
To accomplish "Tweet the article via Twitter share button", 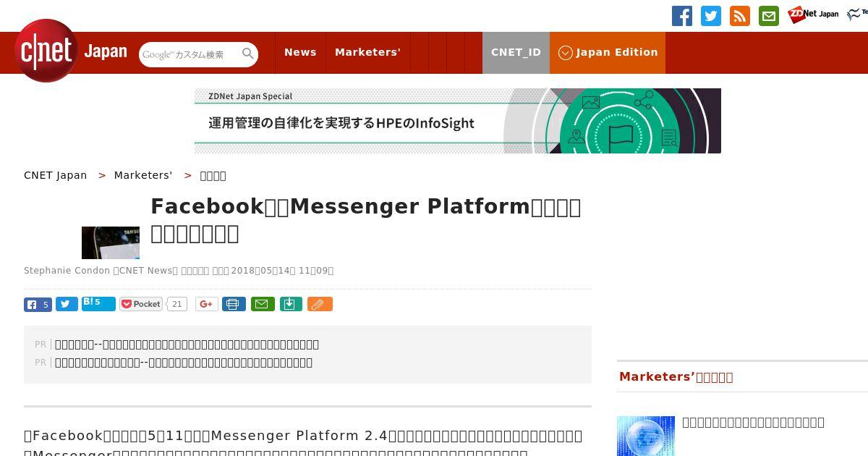I will pos(67,304).
